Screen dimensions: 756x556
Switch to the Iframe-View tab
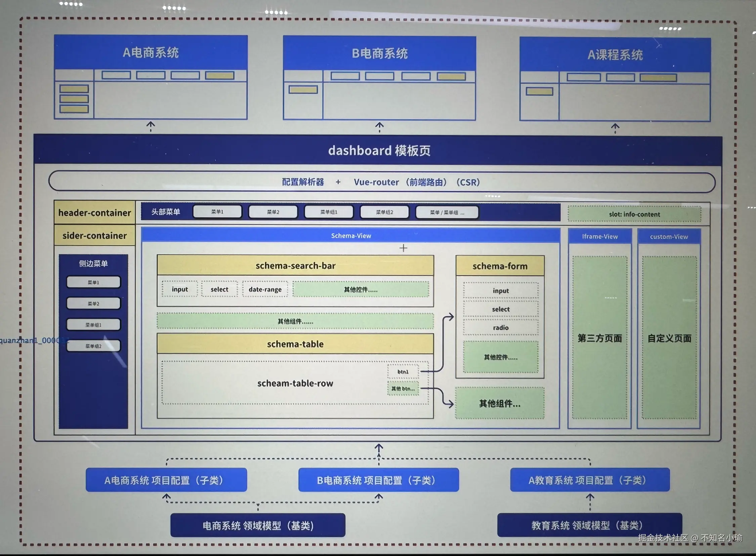(600, 237)
